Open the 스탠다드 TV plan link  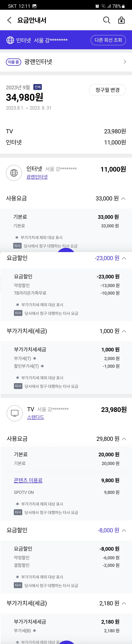click(x=36, y=417)
